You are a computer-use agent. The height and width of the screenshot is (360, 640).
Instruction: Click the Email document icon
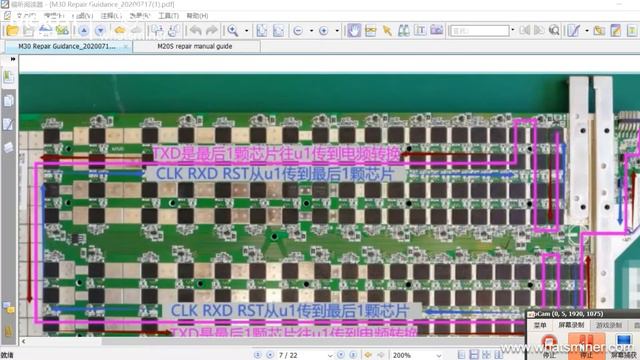click(62, 31)
